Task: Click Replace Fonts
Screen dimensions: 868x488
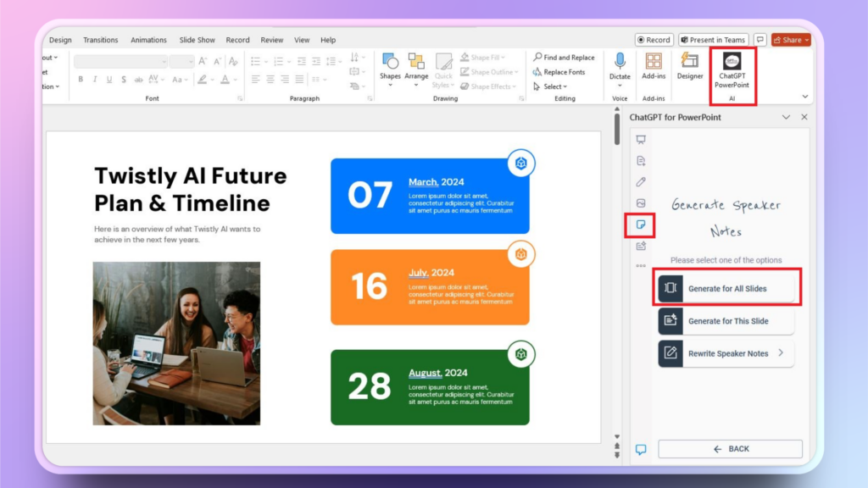Action: tap(559, 72)
